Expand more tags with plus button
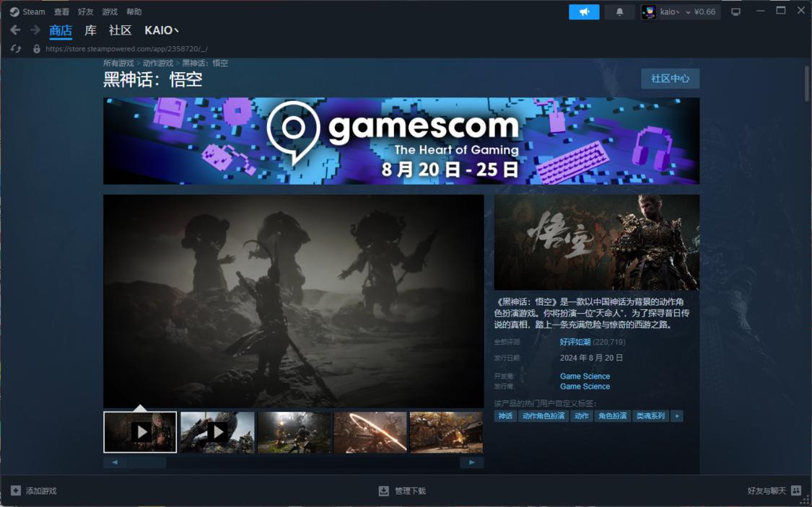Image resolution: width=812 pixels, height=507 pixels. coord(677,416)
